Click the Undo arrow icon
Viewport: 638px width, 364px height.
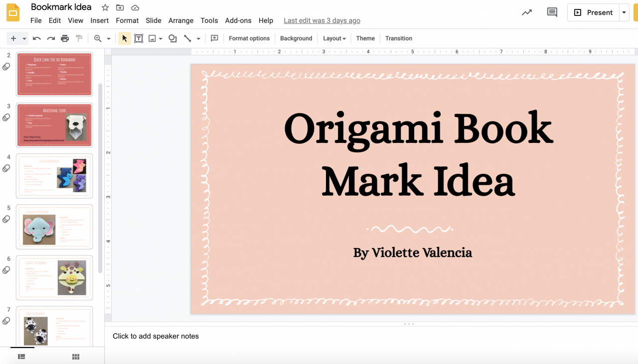[x=37, y=38]
